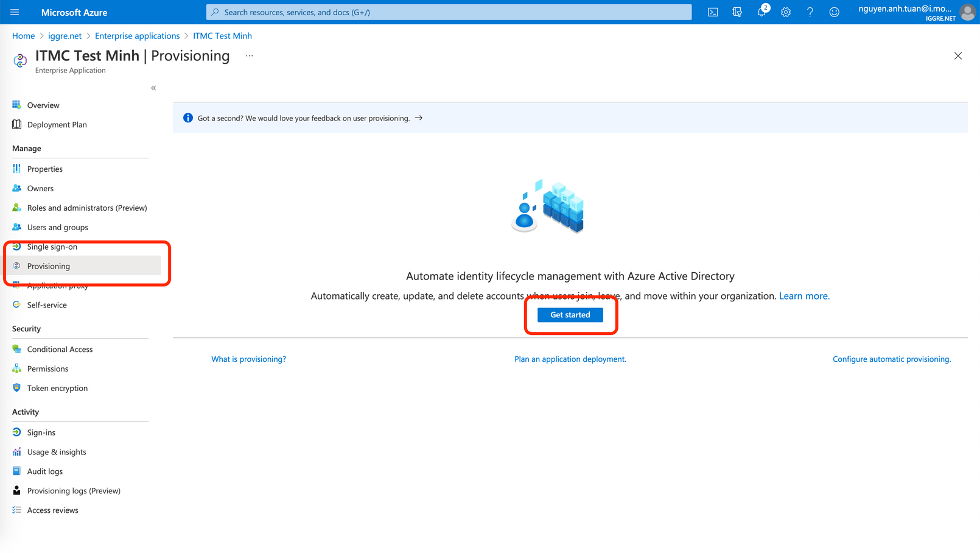Click the Get started button

tap(570, 315)
